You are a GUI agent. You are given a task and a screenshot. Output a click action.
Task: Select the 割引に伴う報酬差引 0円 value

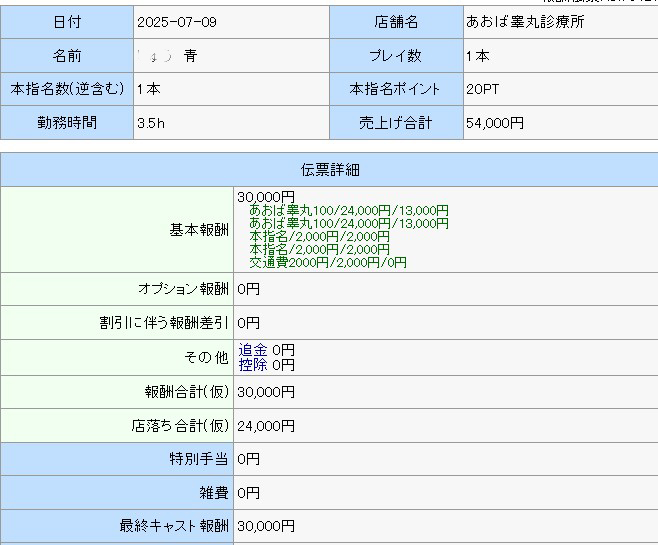248,323
